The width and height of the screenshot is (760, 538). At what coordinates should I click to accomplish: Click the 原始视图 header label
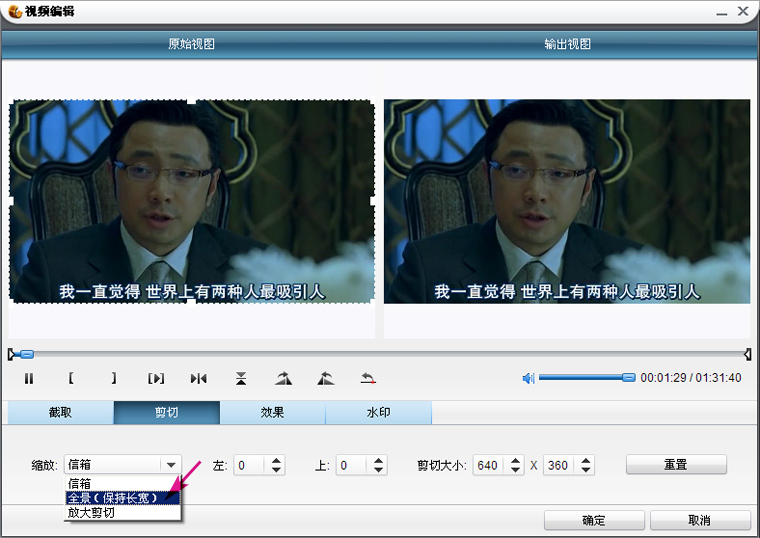pos(191,44)
